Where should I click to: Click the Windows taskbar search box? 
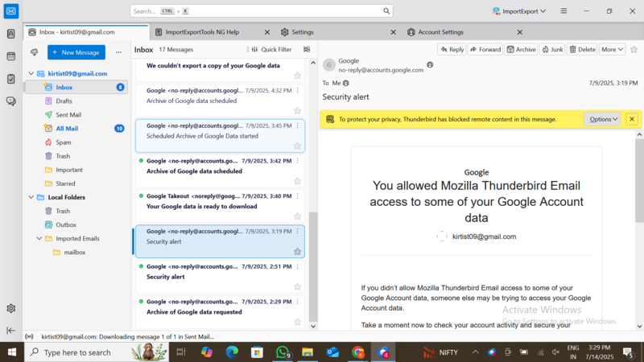pyautogui.click(x=97, y=352)
